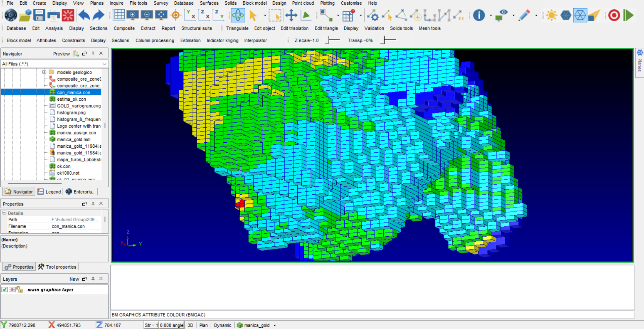Open the Block model menu
The image size is (644, 329).
[255, 3]
